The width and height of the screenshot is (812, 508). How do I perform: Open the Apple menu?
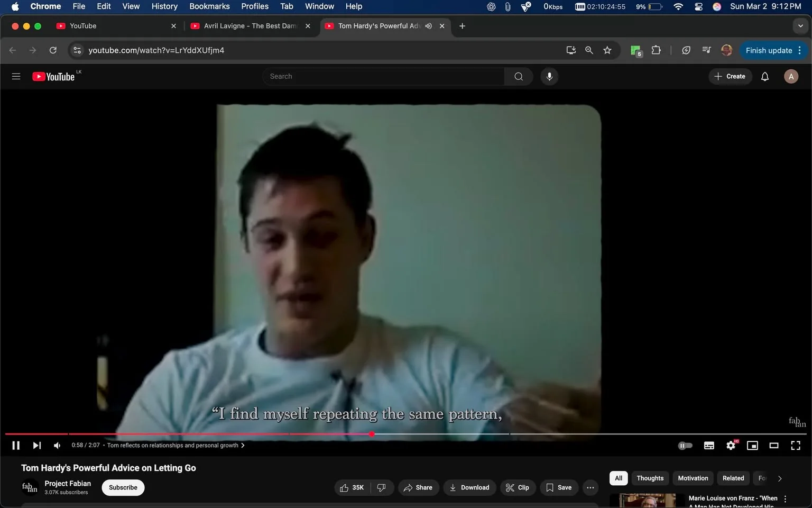[x=15, y=6]
